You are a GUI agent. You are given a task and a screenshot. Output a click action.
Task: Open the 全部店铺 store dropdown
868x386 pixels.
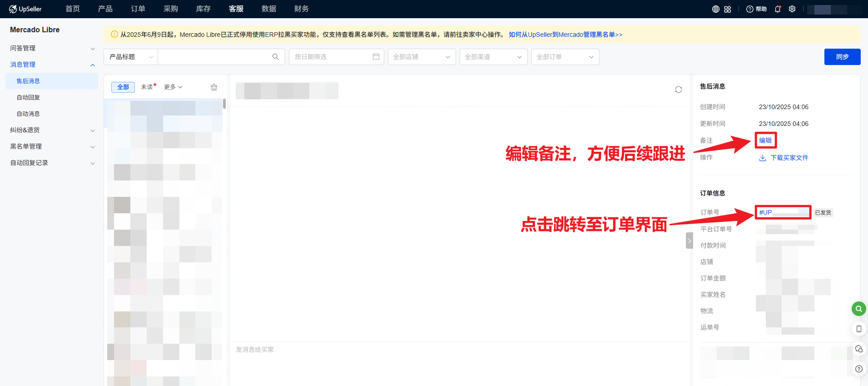[421, 57]
